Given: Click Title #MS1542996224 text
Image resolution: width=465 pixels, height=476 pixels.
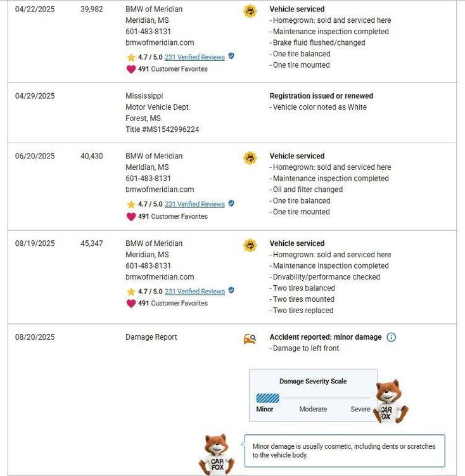Looking at the screenshot, I should [162, 129].
